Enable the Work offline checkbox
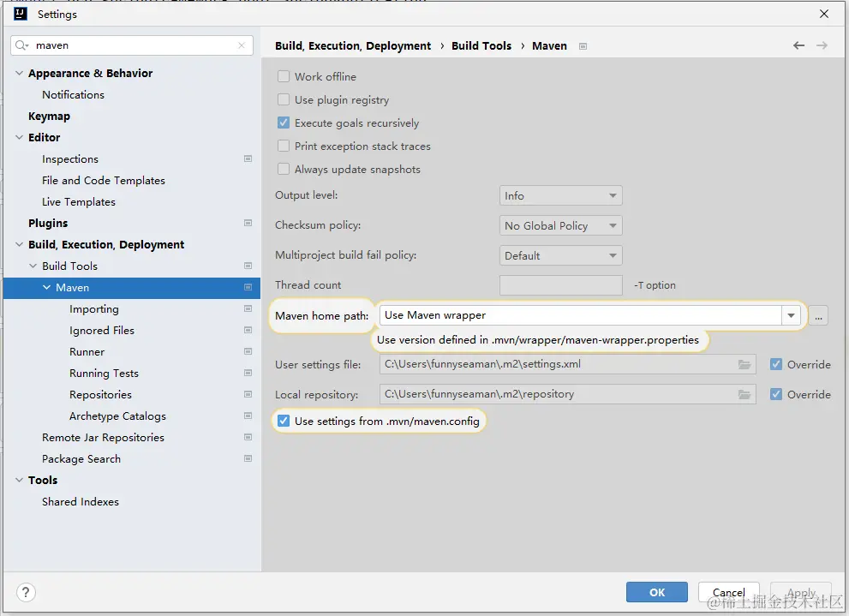The image size is (849, 616). point(284,76)
